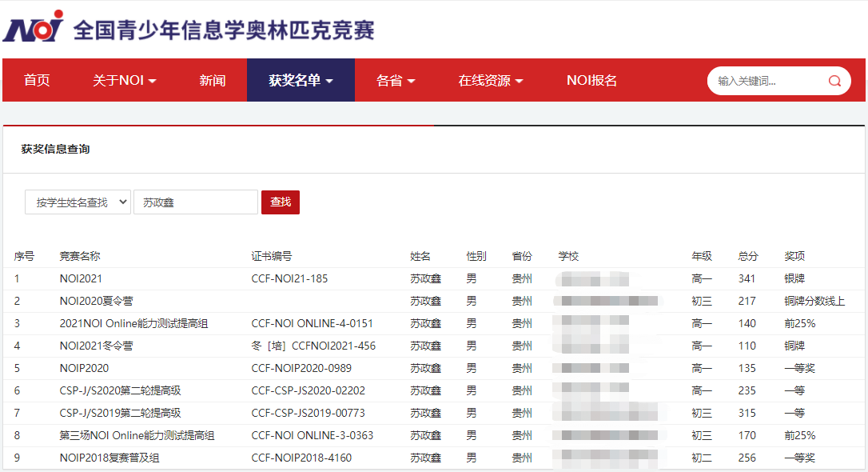Select CSP-J/S2020第二轮提高级 cell
The width and height of the screenshot is (868, 472).
pos(120,390)
